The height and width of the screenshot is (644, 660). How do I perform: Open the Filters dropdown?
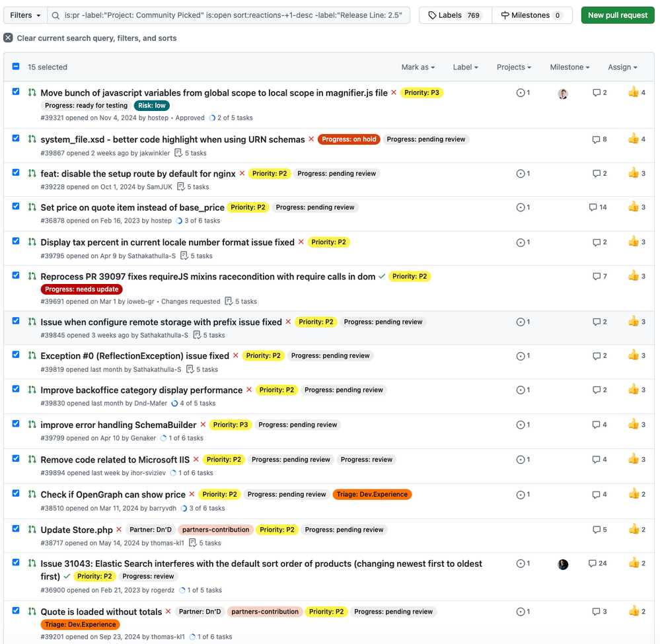(x=26, y=15)
